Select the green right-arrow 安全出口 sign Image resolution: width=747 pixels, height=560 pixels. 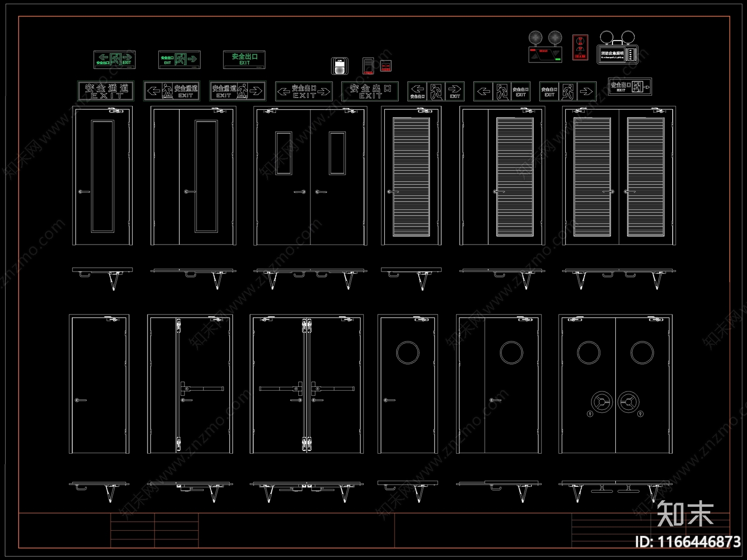point(179,60)
